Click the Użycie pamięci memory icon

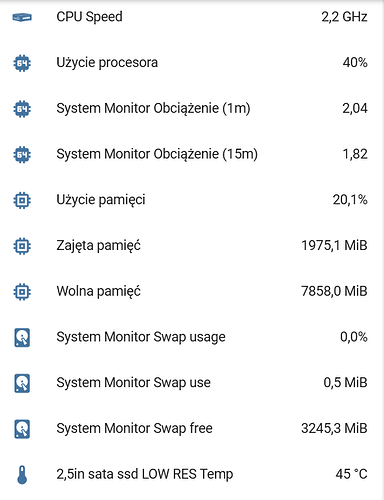(x=22, y=200)
